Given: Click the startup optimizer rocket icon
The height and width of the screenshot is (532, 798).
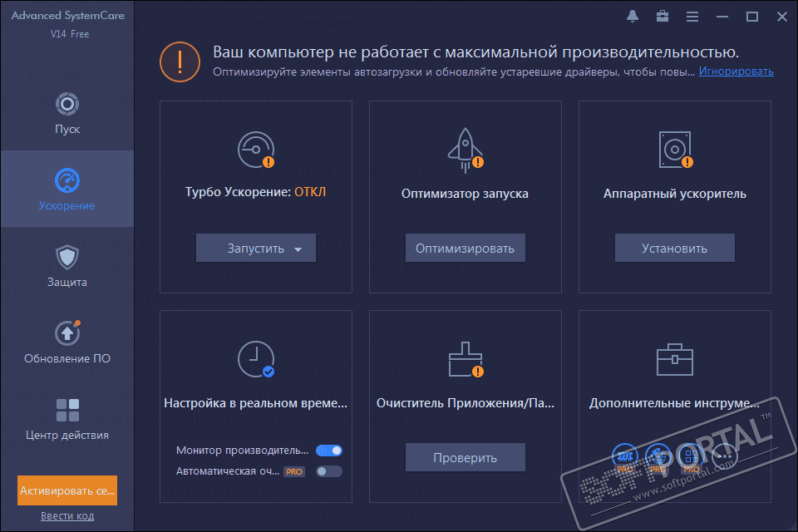Looking at the screenshot, I should pyautogui.click(x=465, y=150).
